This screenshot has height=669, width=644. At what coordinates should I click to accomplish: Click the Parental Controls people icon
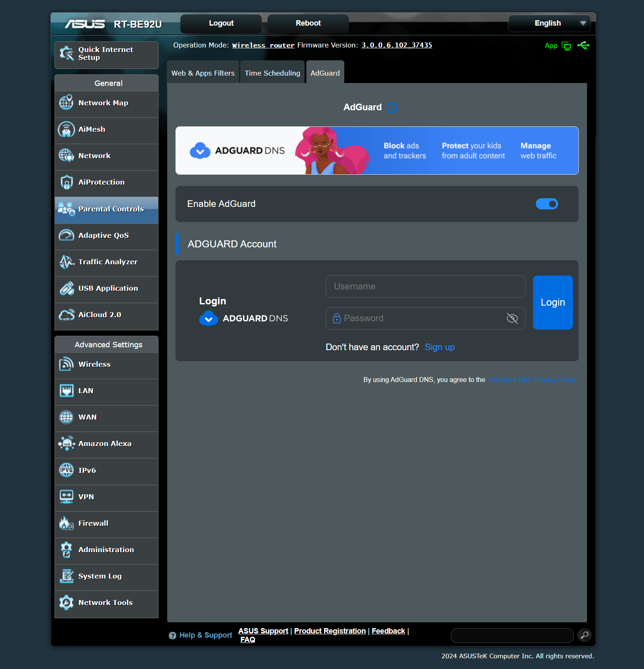point(66,209)
